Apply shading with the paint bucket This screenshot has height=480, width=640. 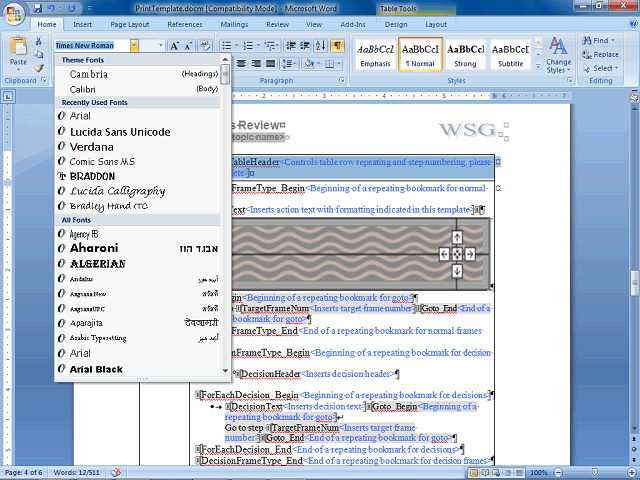click(309, 63)
